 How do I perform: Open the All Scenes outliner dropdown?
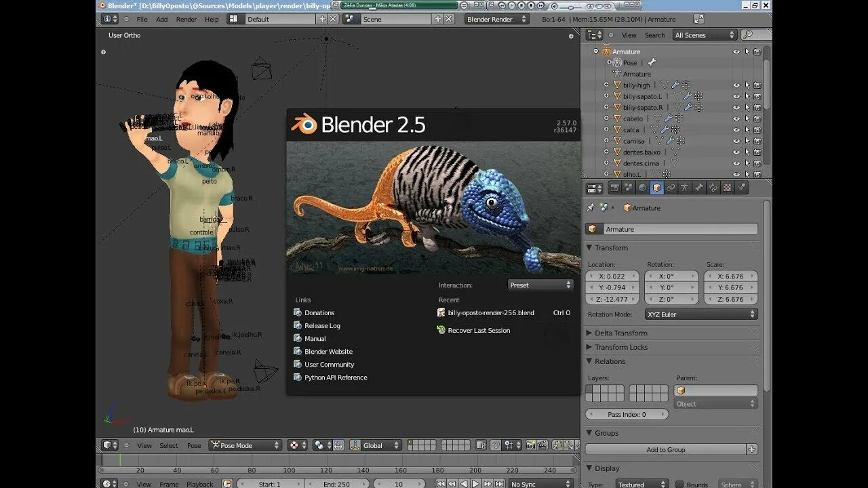click(705, 35)
